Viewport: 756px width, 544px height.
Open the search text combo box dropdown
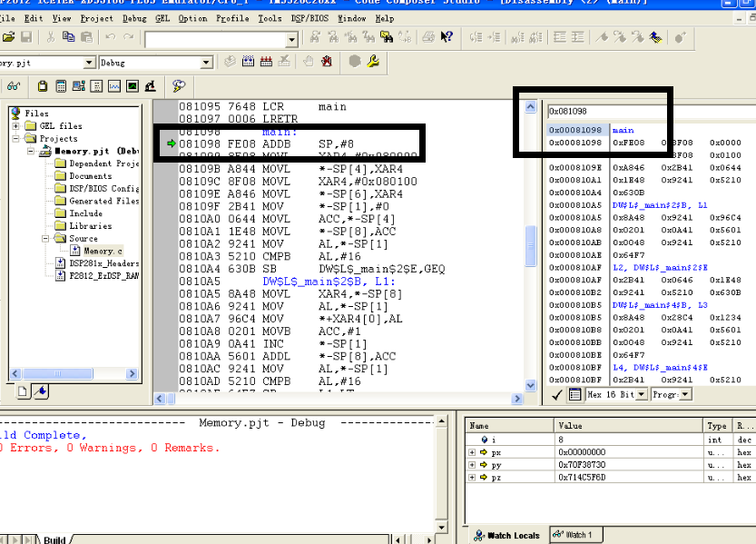(291, 40)
